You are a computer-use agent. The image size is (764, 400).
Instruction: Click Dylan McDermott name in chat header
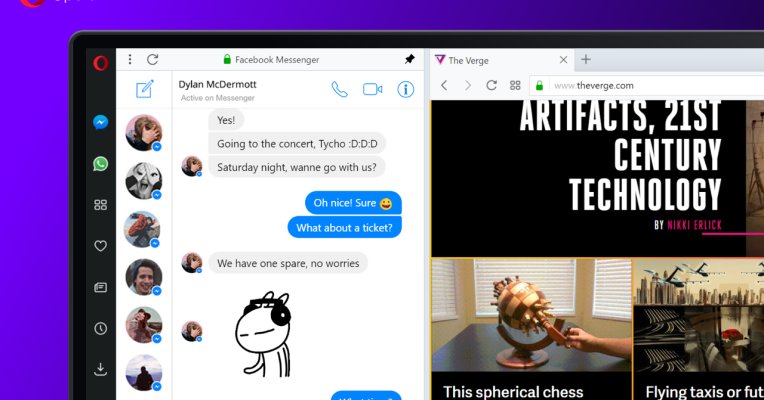tap(217, 84)
